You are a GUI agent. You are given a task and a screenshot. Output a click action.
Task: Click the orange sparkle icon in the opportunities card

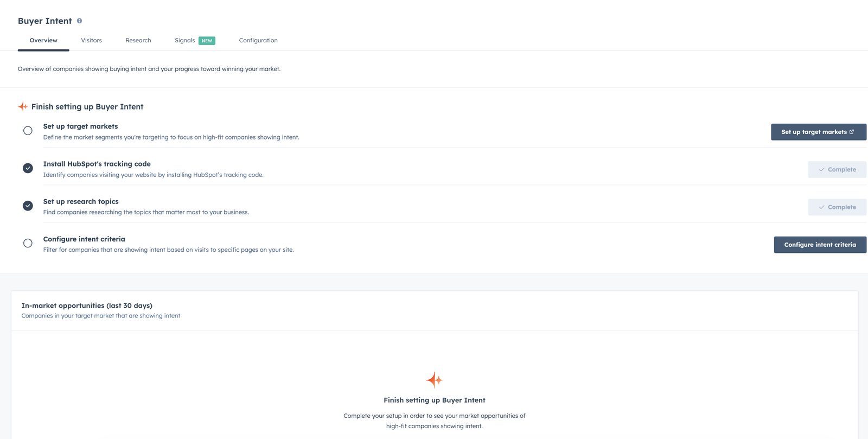tap(434, 380)
